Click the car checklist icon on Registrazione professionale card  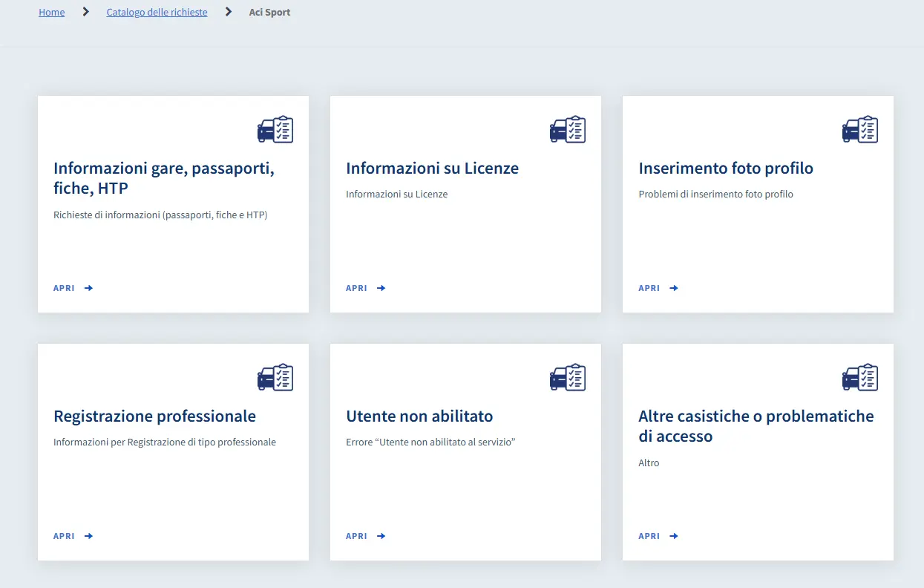pyautogui.click(x=275, y=377)
